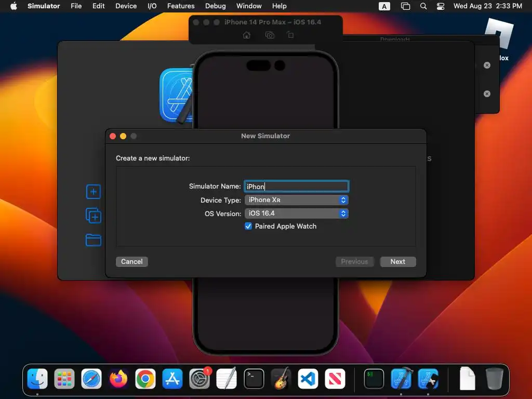The width and height of the screenshot is (532, 399).
Task: Open the green-prompt terminal app in the Dock
Action: coord(374,379)
